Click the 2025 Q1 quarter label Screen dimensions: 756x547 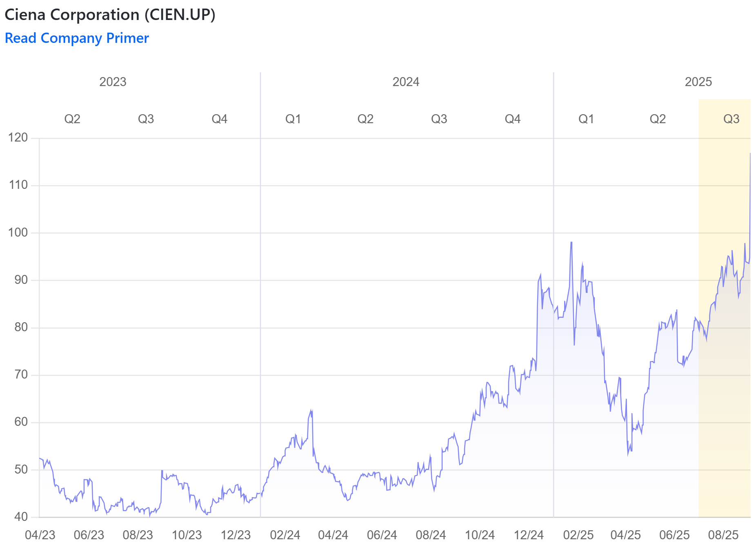click(x=586, y=119)
